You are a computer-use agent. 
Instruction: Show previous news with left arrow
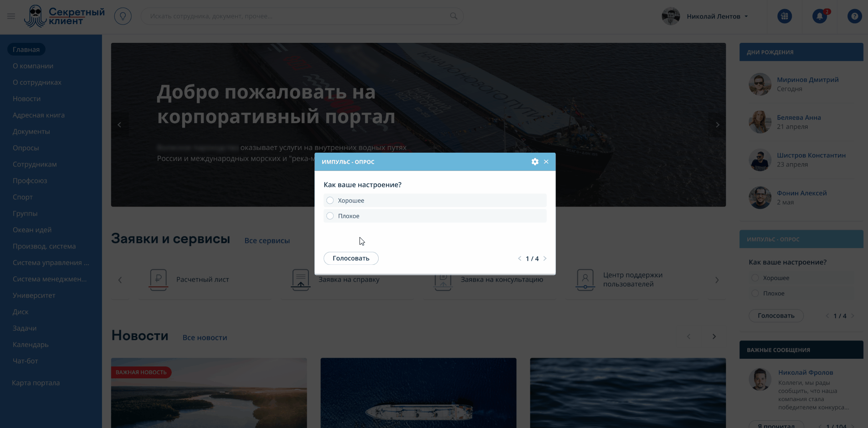688,336
